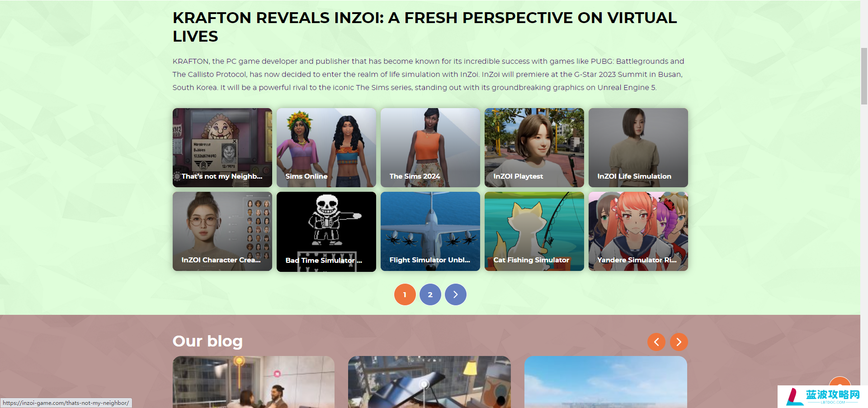Screen dimensions: 868x408
Task: Click the page vertical scrollbar thumb
Action: pos(864,76)
